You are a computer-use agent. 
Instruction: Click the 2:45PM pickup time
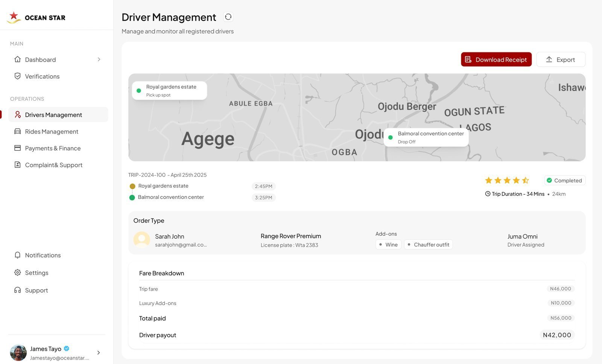[263, 186]
